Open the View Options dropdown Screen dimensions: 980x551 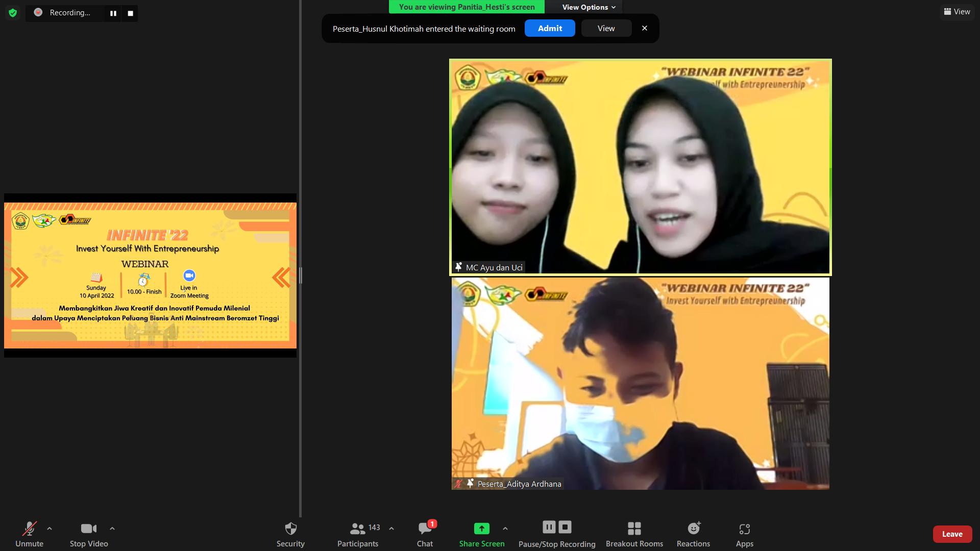[x=589, y=7]
